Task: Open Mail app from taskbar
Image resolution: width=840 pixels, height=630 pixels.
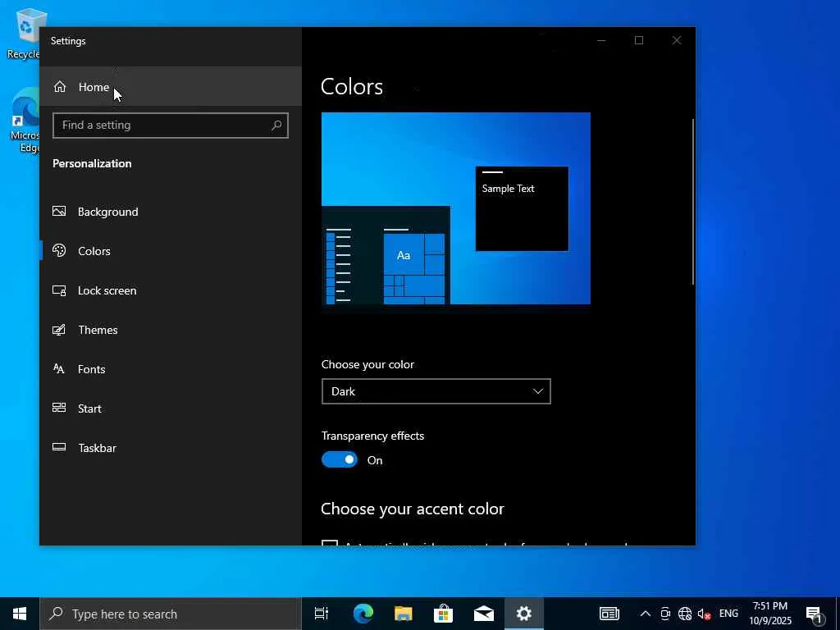Action: pyautogui.click(x=484, y=614)
